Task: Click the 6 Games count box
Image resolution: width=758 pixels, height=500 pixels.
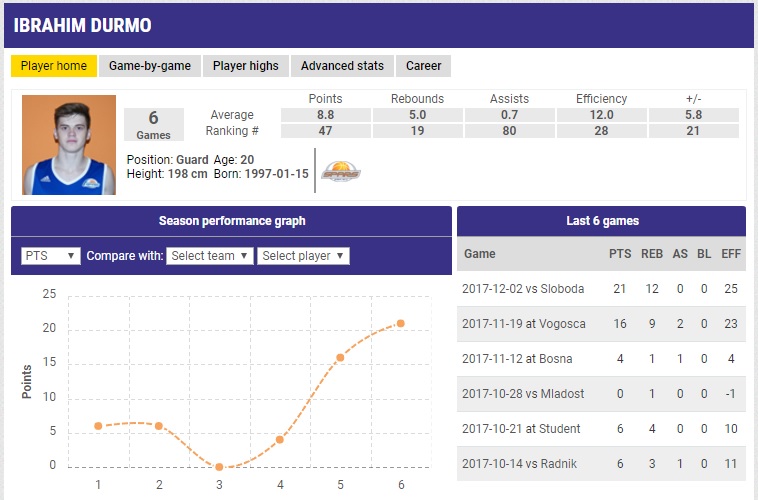Action: pos(153,125)
